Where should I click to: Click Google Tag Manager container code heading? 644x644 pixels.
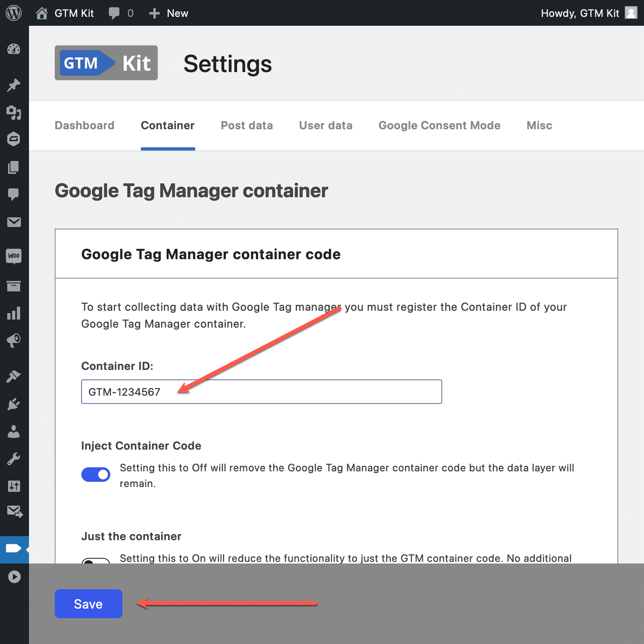coord(211,254)
